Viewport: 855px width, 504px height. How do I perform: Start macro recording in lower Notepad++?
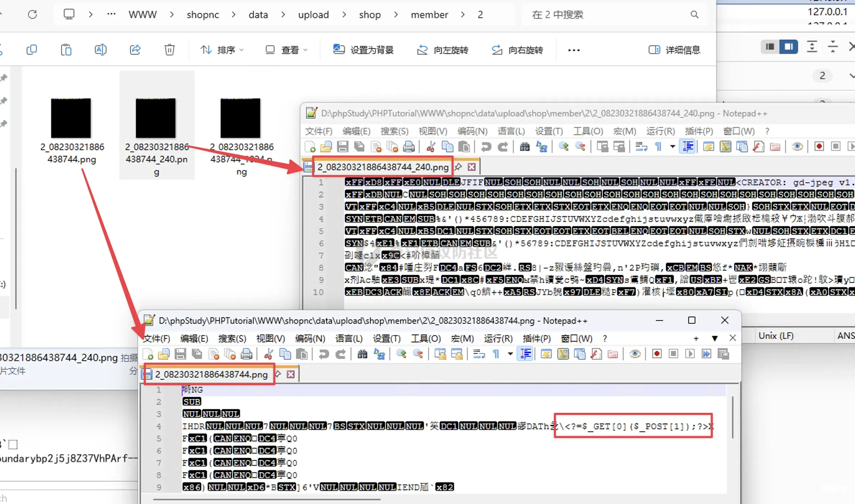point(657,354)
